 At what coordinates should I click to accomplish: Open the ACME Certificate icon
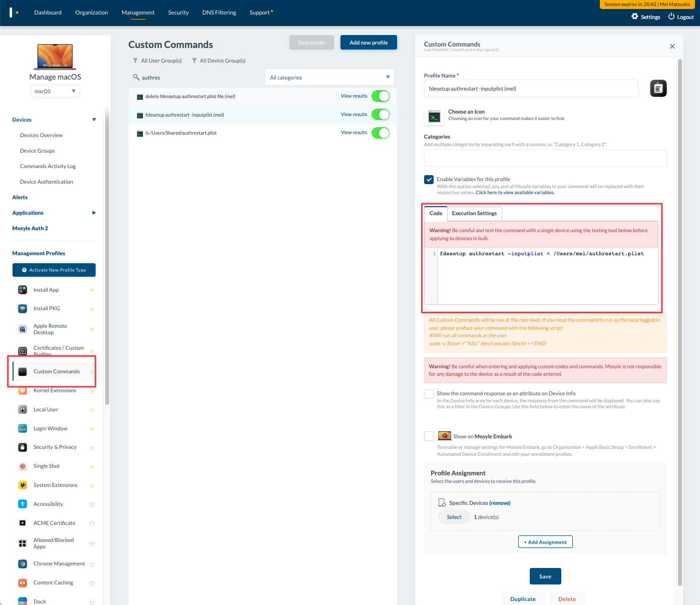tap(23, 523)
